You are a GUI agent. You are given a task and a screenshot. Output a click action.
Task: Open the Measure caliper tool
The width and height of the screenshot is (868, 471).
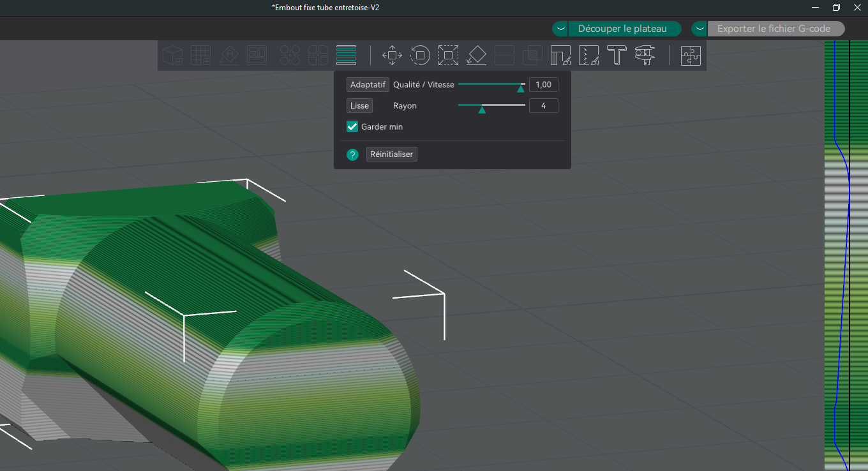pos(645,56)
